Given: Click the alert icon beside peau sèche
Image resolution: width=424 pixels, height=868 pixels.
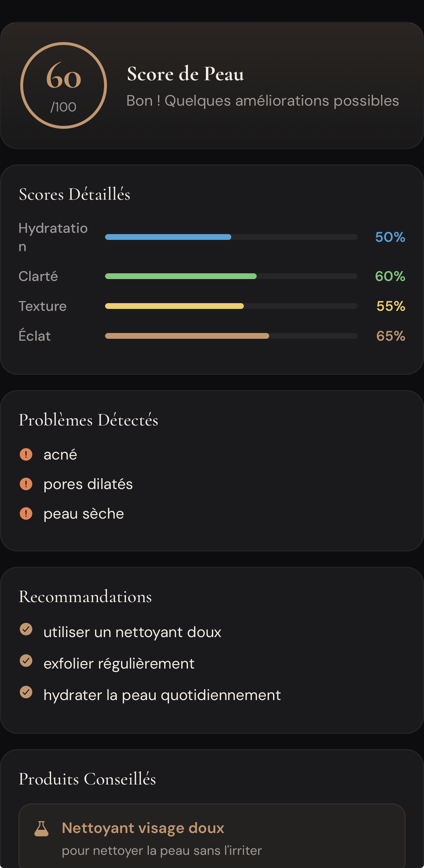Looking at the screenshot, I should click(x=26, y=513).
